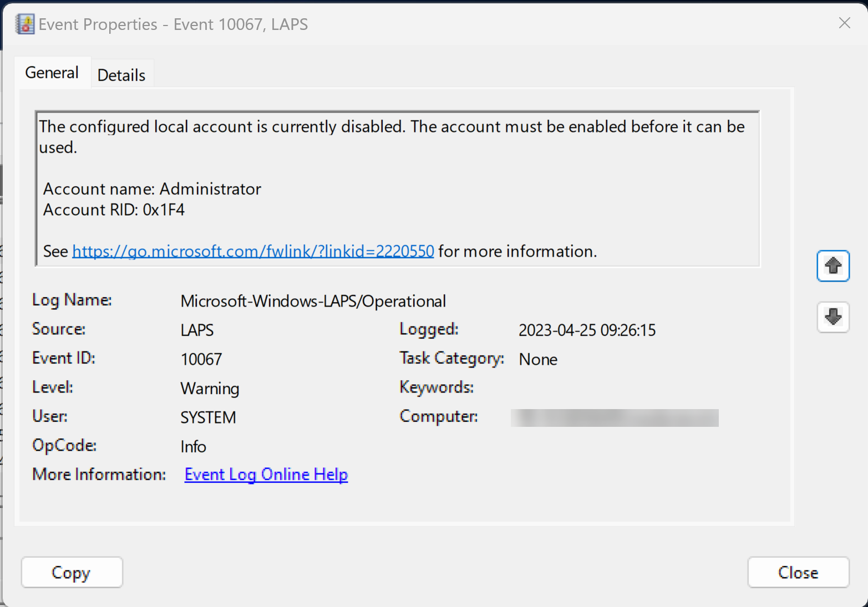This screenshot has width=868, height=607.
Task: Go to next event with down arrow
Action: coord(833,317)
